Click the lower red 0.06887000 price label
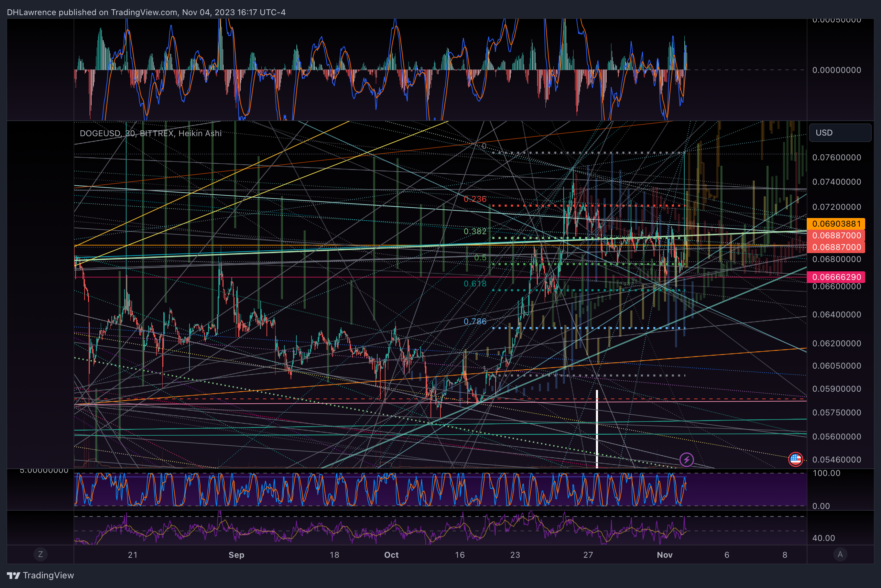Image resolution: width=881 pixels, height=588 pixels. 836,247
